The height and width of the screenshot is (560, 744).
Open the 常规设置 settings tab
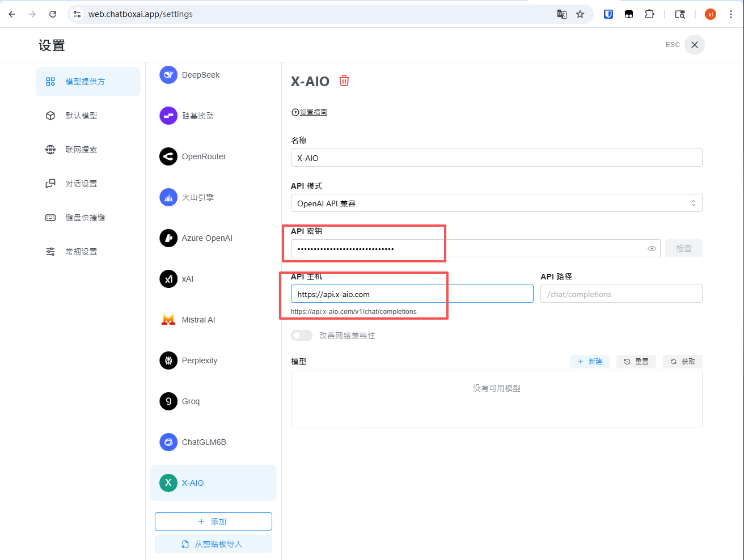pyautogui.click(x=88, y=252)
